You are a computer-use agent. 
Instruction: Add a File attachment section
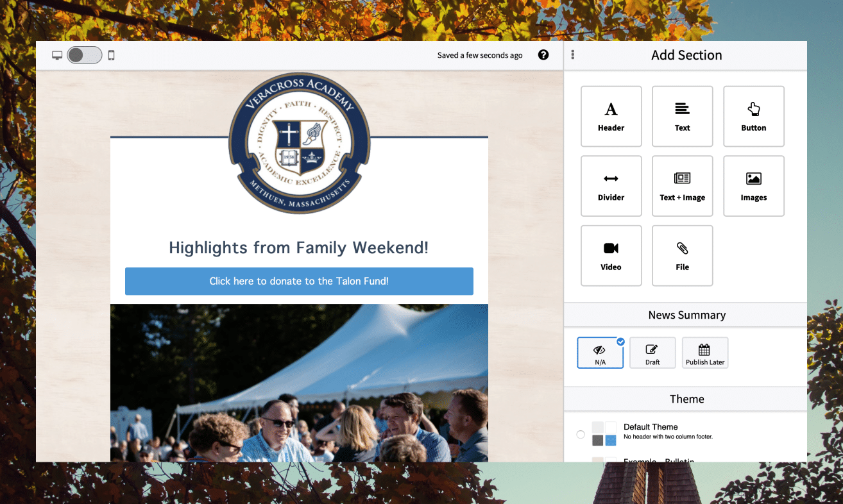[x=682, y=255]
